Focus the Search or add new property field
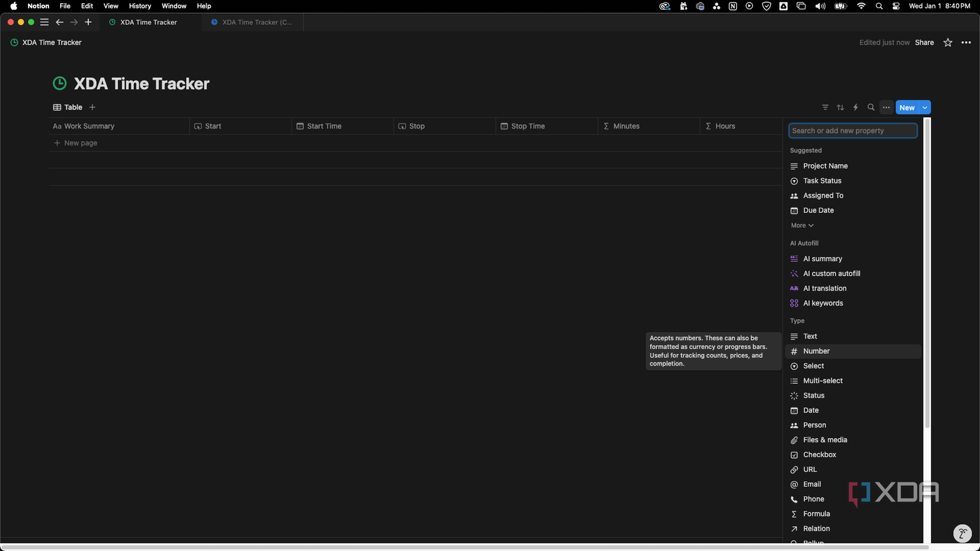 point(853,131)
